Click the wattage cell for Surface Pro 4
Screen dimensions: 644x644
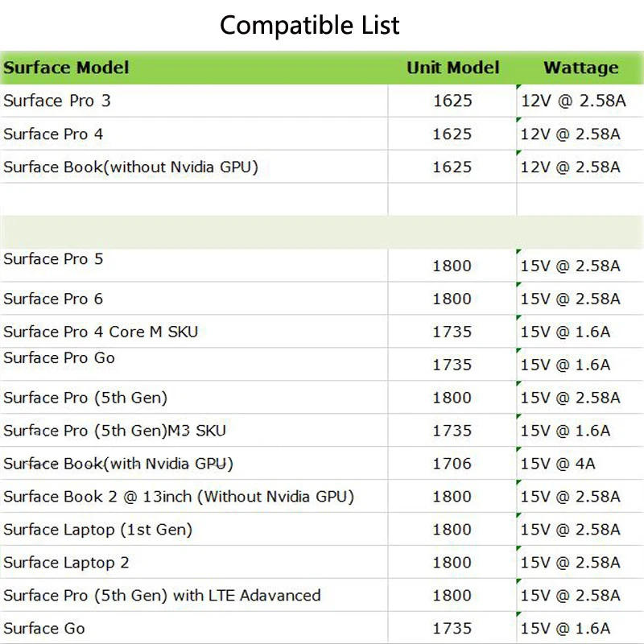click(570, 134)
